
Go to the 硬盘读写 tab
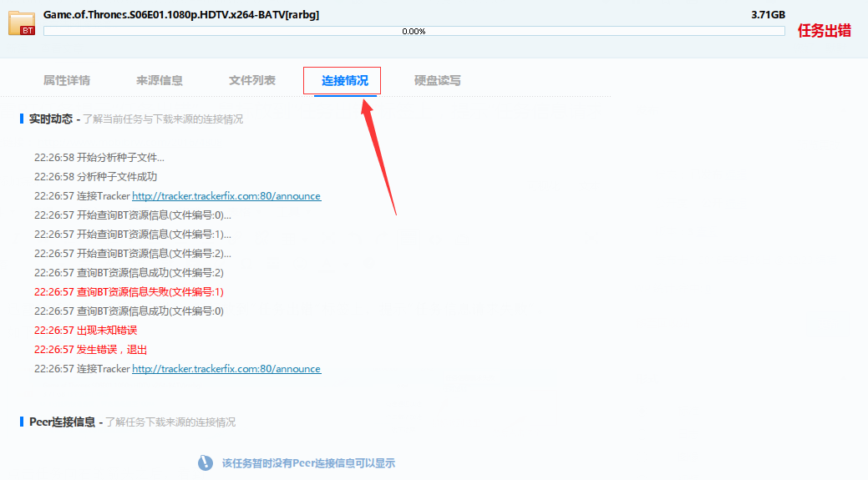(438, 81)
